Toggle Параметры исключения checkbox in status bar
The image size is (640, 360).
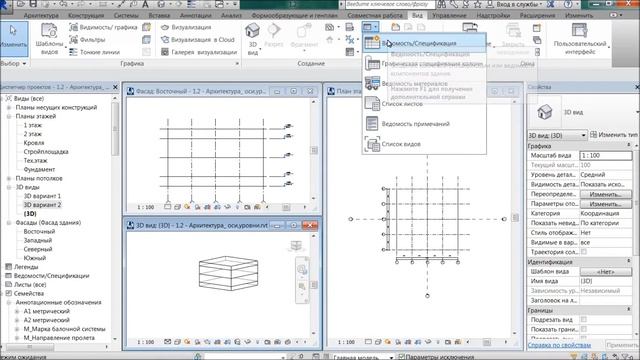tap(401, 357)
